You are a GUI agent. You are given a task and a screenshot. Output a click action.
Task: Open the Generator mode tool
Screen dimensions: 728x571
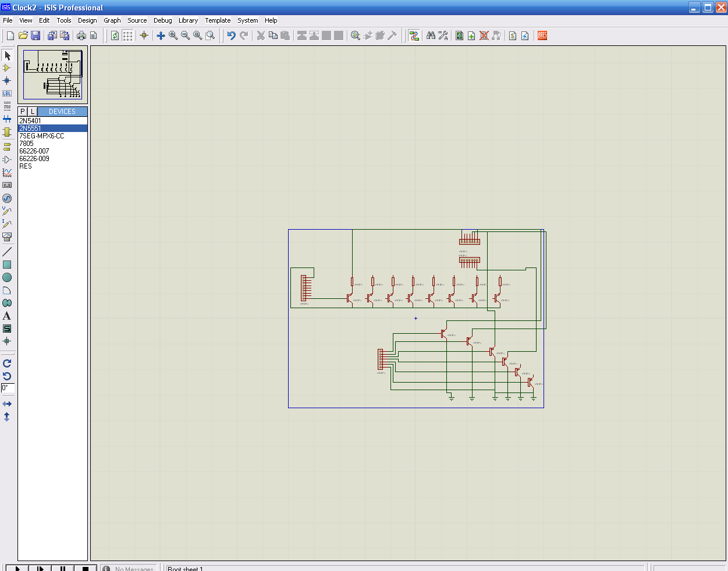(7, 198)
